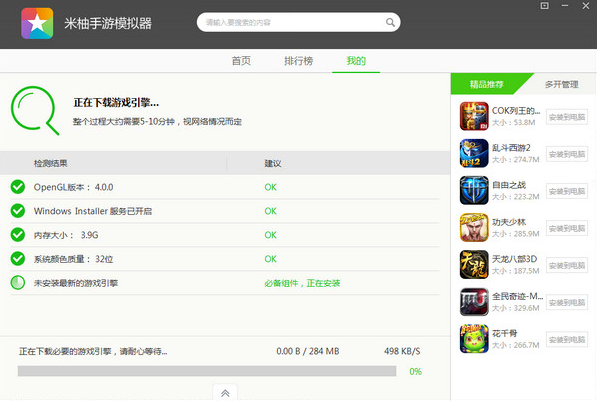This screenshot has width=597, height=401.
Task: Switch to the 排行榜 tab
Action: pyautogui.click(x=298, y=61)
